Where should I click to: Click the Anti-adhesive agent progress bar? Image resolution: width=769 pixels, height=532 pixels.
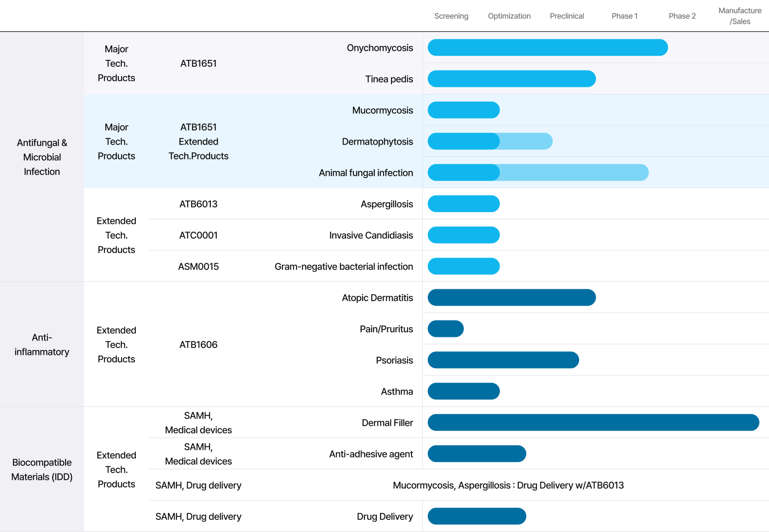point(477,454)
